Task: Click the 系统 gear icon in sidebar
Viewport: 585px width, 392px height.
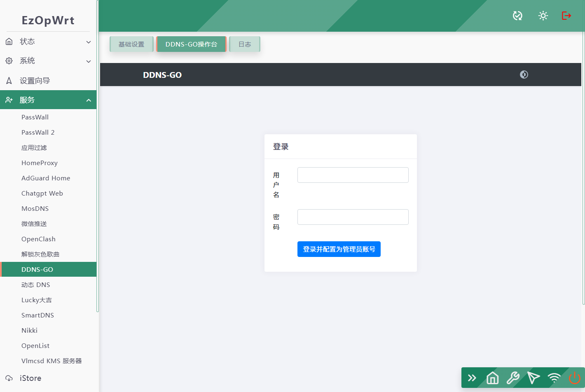Action: coord(9,61)
